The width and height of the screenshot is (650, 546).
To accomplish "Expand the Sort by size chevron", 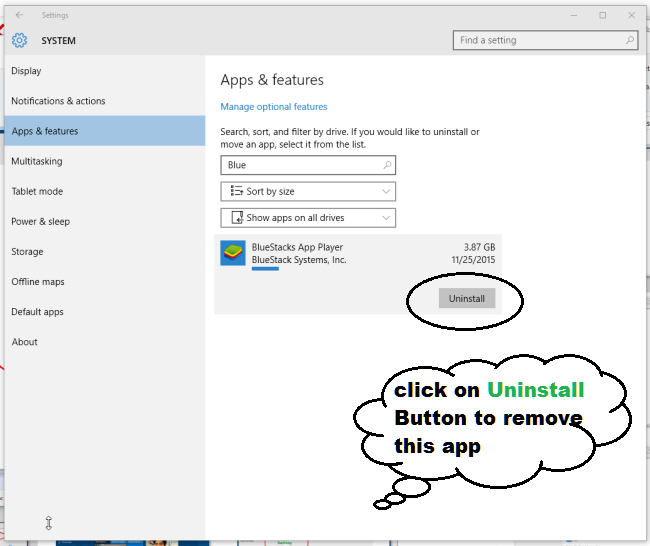I will pos(386,192).
